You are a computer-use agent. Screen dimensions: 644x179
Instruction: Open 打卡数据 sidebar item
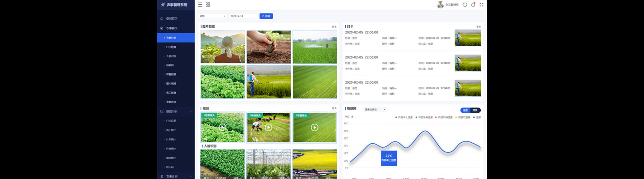[171, 47]
